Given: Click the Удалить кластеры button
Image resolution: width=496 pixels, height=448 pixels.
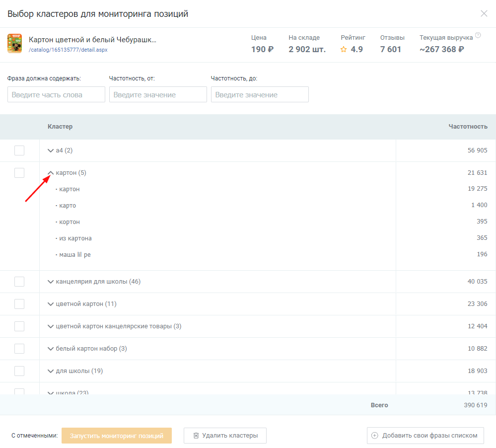Looking at the screenshot, I should (225, 436).
